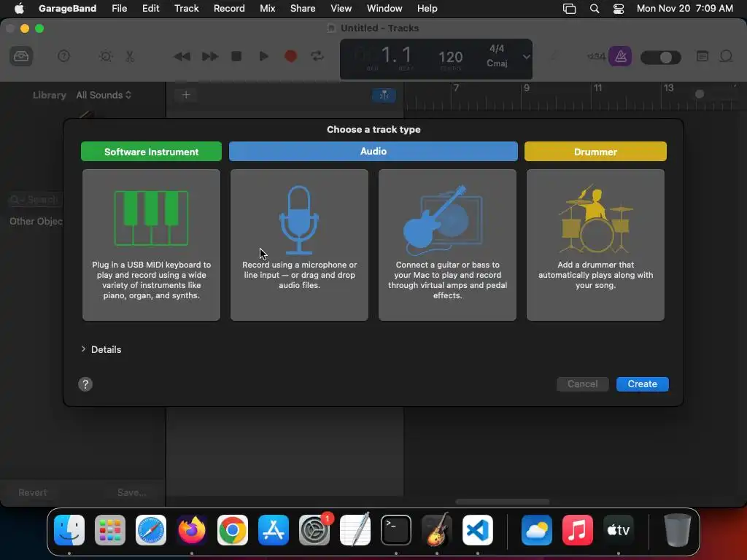The height and width of the screenshot is (560, 747).
Task: Click the Rewind transport button
Action: [x=182, y=56]
